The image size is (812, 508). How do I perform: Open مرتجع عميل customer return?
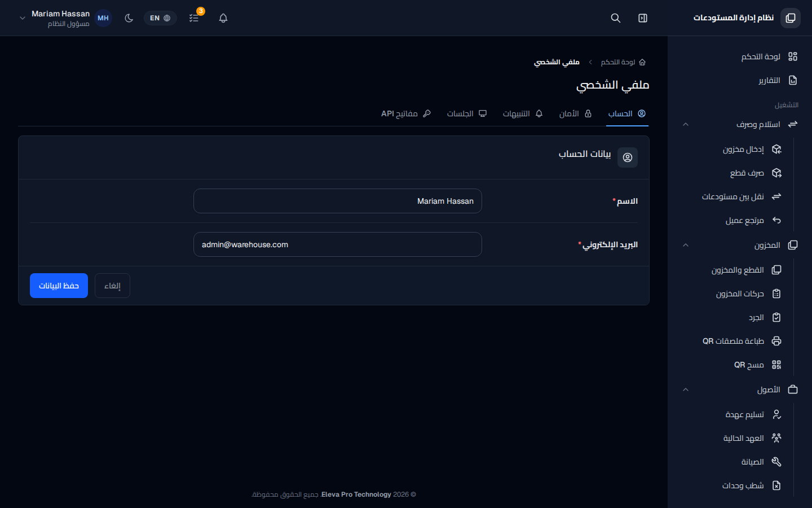click(732, 220)
